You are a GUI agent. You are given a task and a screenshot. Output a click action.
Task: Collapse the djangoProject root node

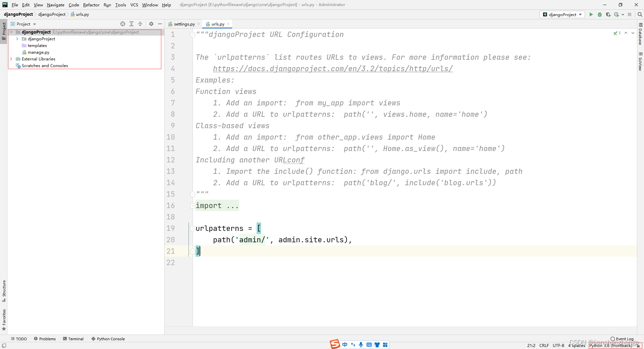click(x=11, y=32)
